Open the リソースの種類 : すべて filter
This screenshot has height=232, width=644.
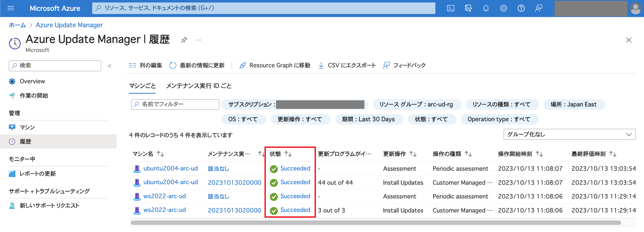(x=502, y=104)
